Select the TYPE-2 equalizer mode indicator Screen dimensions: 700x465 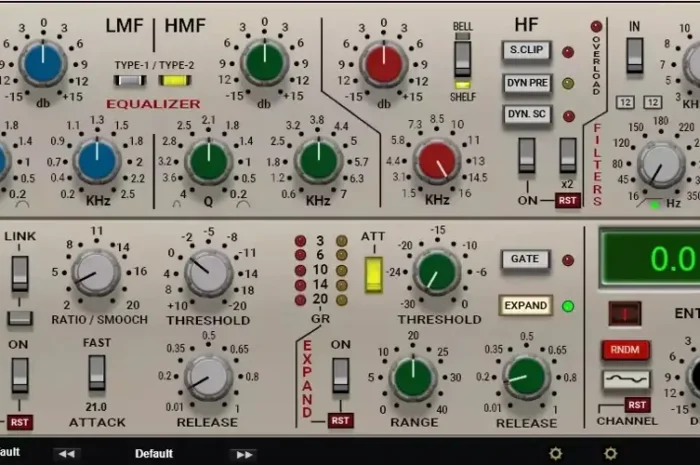[176, 80]
